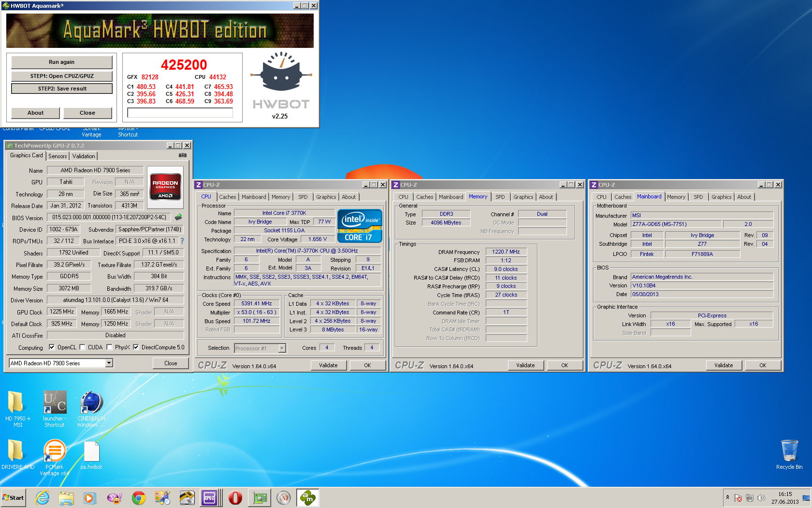Click the Run again button
Screen dimensions: 812x508
(62, 62)
